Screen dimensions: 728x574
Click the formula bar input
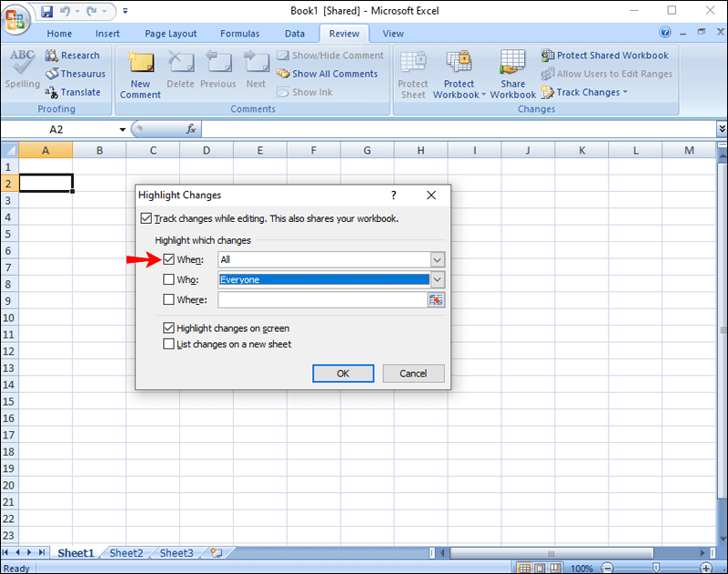[x=460, y=129]
